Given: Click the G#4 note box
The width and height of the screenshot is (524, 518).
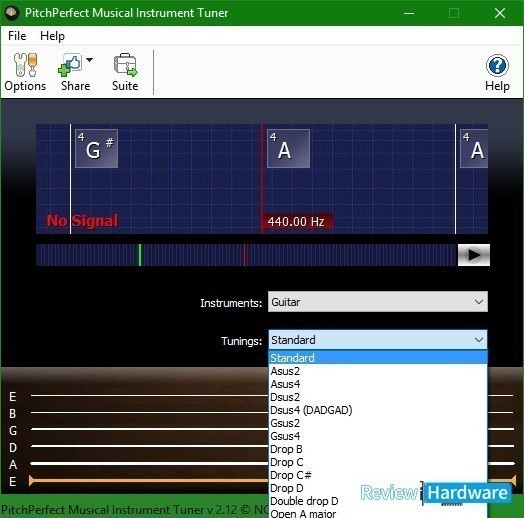Looking at the screenshot, I should [97, 148].
